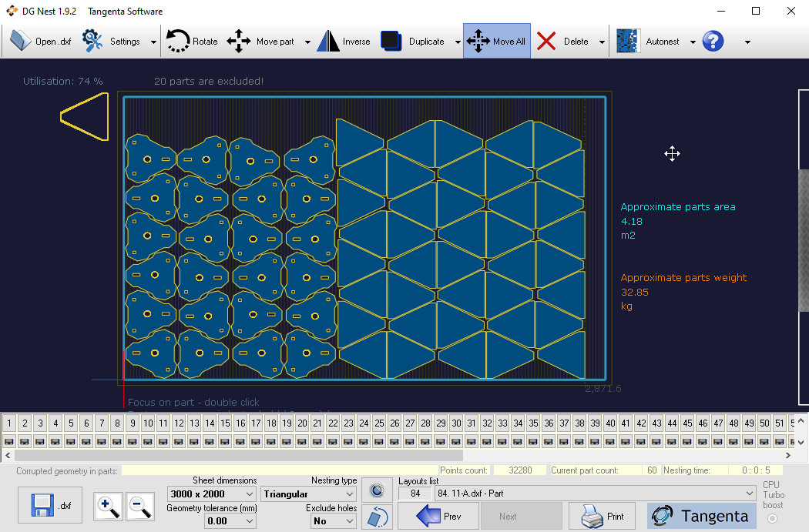Click the Open .dxf toolbar button
The width and height of the screenshot is (809, 532).
click(40, 42)
